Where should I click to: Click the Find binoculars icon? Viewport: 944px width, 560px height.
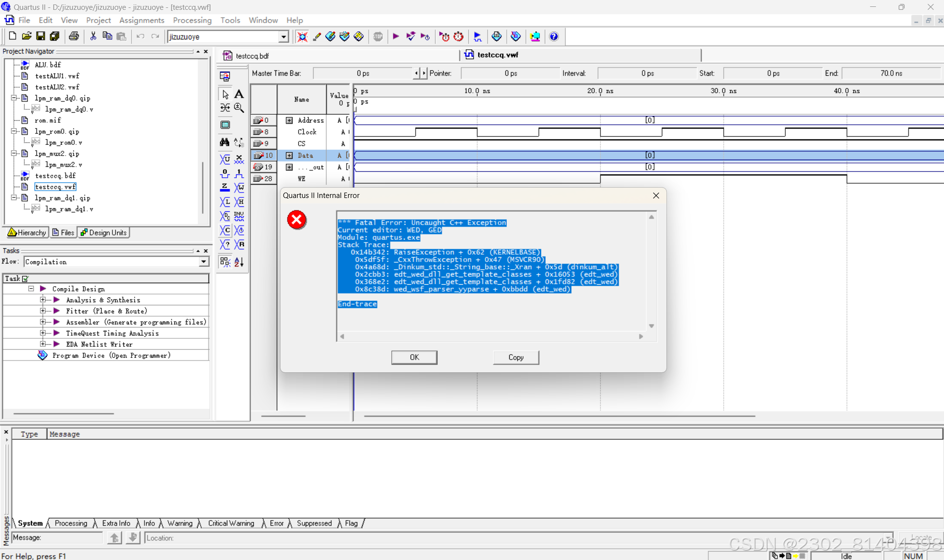[x=225, y=142]
